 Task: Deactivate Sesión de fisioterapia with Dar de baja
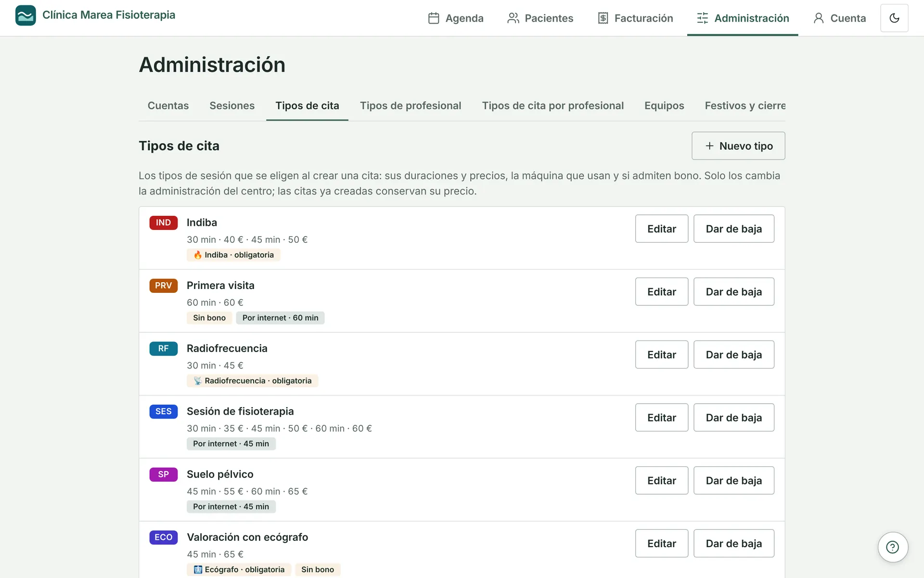pyautogui.click(x=734, y=418)
